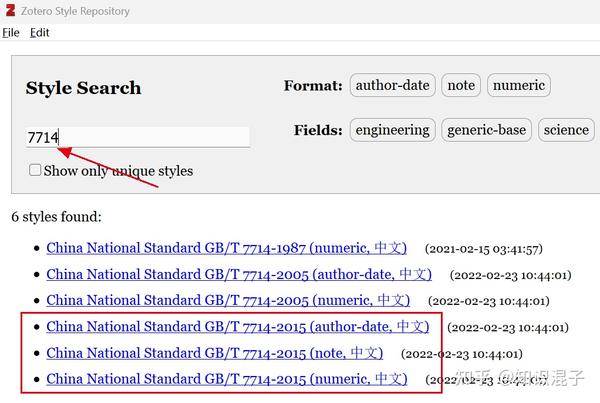Open GB/T 7714-2015 numeric style link
The image size is (600, 403).
coord(227,379)
